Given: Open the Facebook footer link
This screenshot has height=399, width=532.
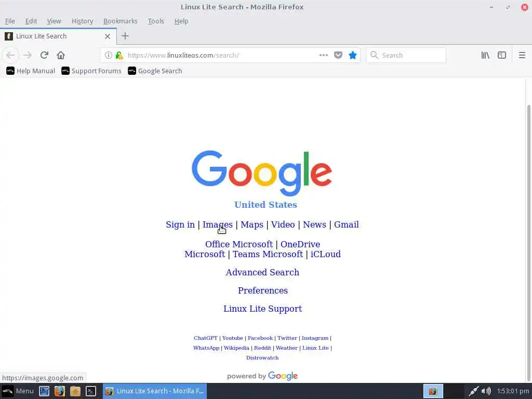Looking at the screenshot, I should point(260,338).
